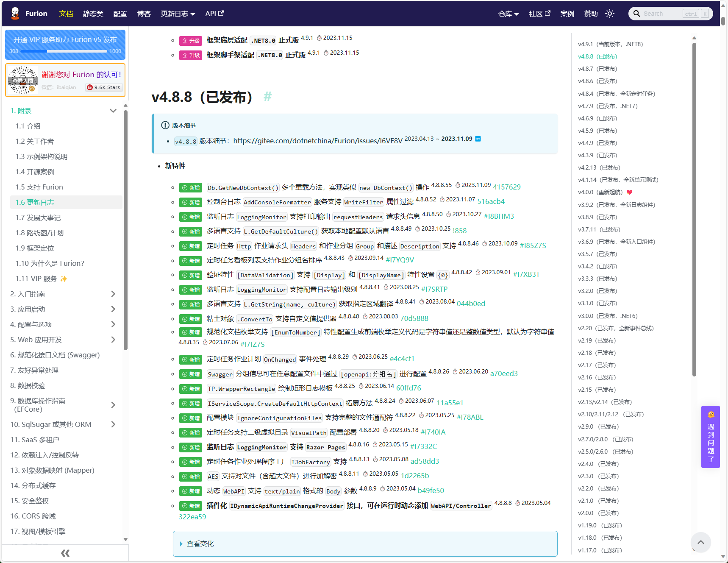Click the Search input field
The image size is (728, 563).
671,14
